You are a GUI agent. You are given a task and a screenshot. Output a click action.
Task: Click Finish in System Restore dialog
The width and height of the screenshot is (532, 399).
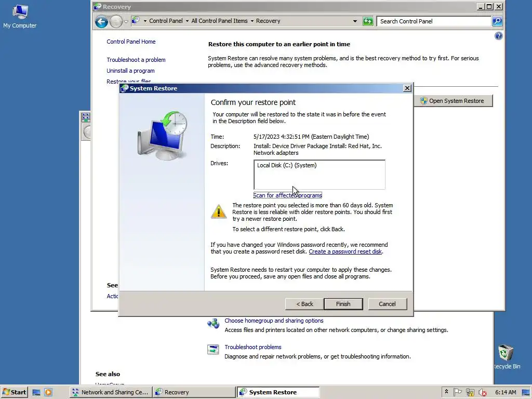[343, 304]
